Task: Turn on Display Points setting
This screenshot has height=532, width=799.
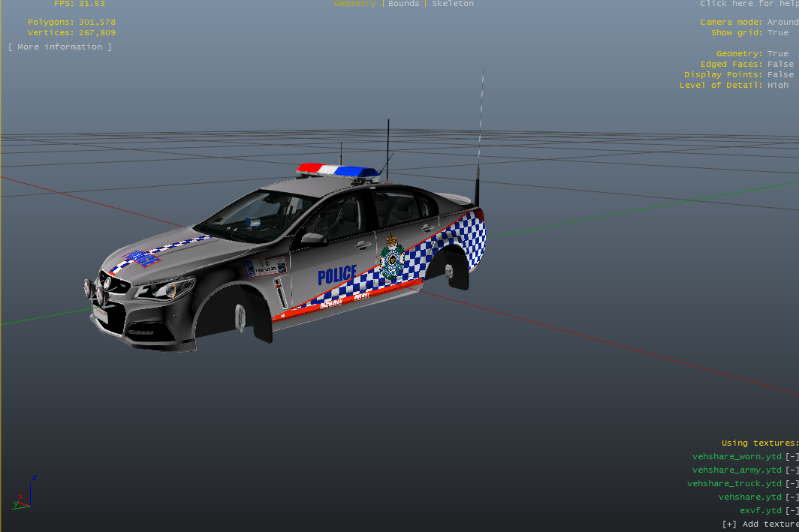Action: pos(780,75)
